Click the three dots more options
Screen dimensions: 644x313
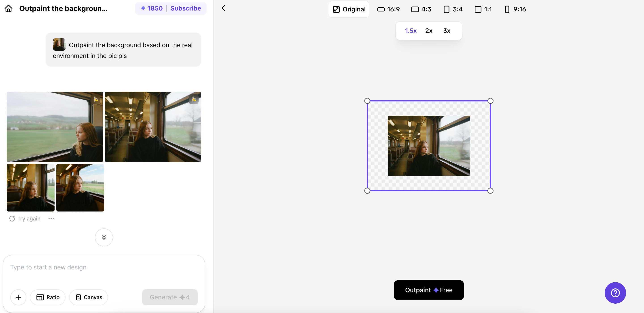51,218
